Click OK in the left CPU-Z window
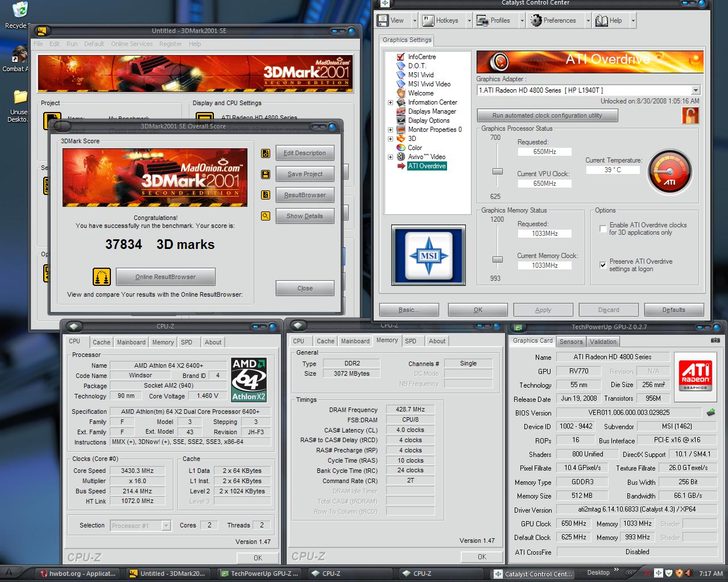 coord(258,558)
